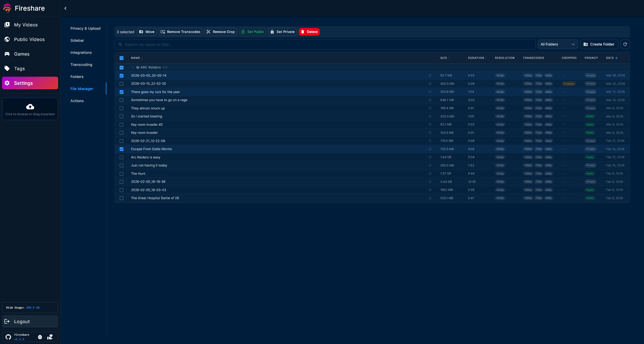Open My Videos from the sidebar

point(26,25)
